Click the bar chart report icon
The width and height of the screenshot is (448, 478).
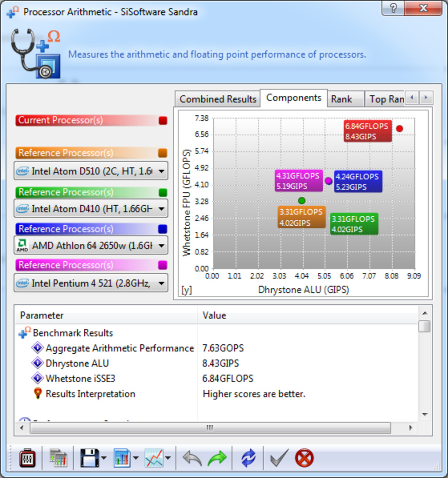coord(122,458)
